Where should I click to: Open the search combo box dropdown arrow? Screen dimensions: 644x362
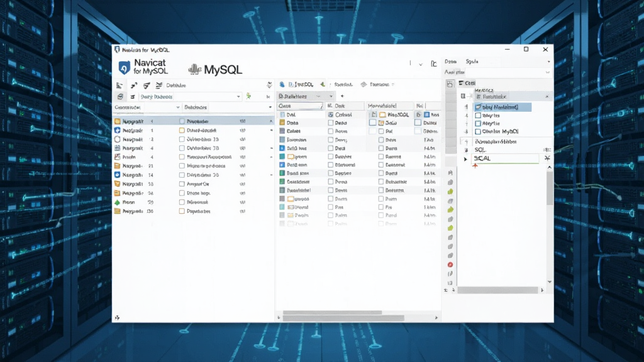(x=238, y=96)
